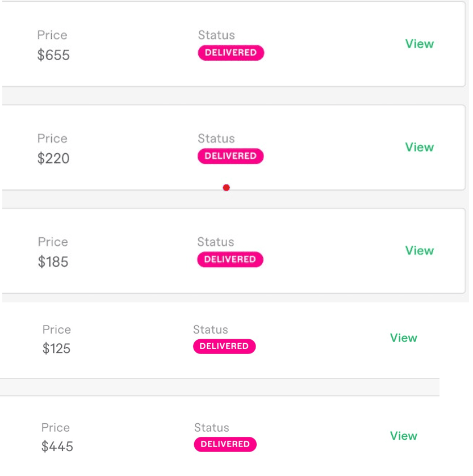Click the Price label above $445
The height and width of the screenshot is (476, 473).
point(56,428)
